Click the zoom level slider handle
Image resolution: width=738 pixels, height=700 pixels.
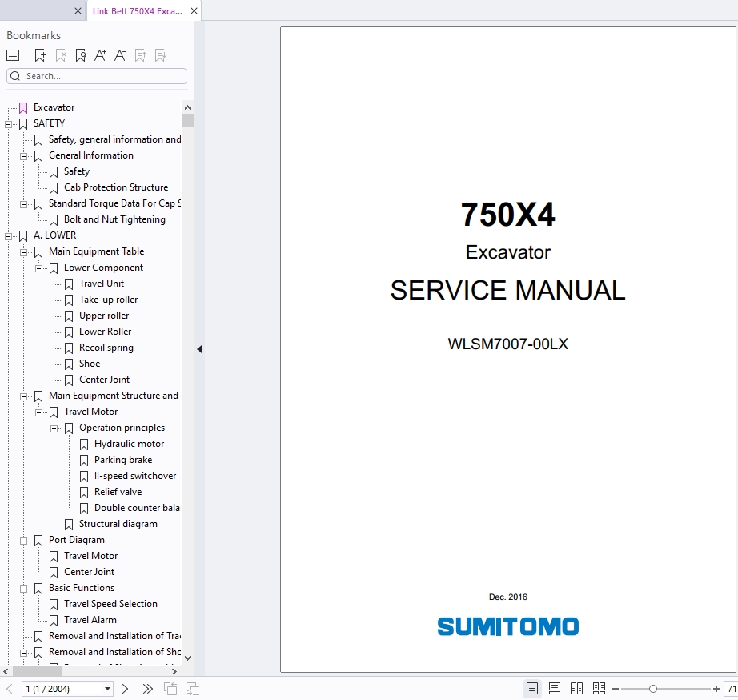coord(653,689)
